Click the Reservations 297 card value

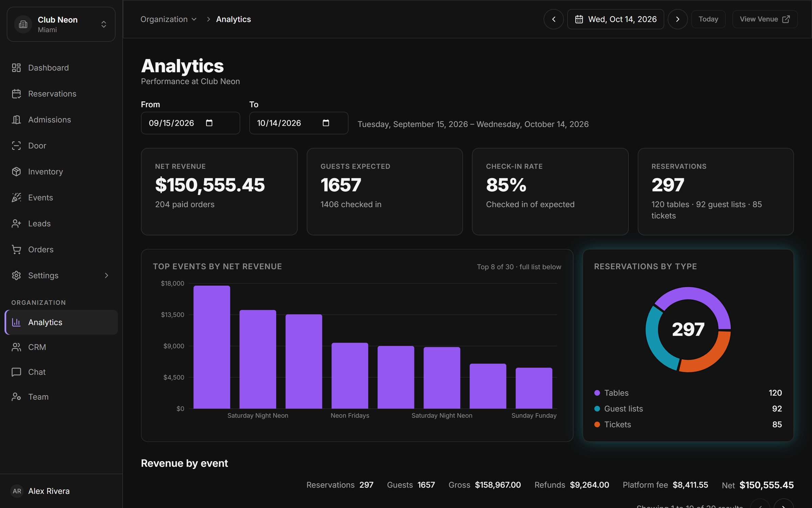(x=668, y=185)
